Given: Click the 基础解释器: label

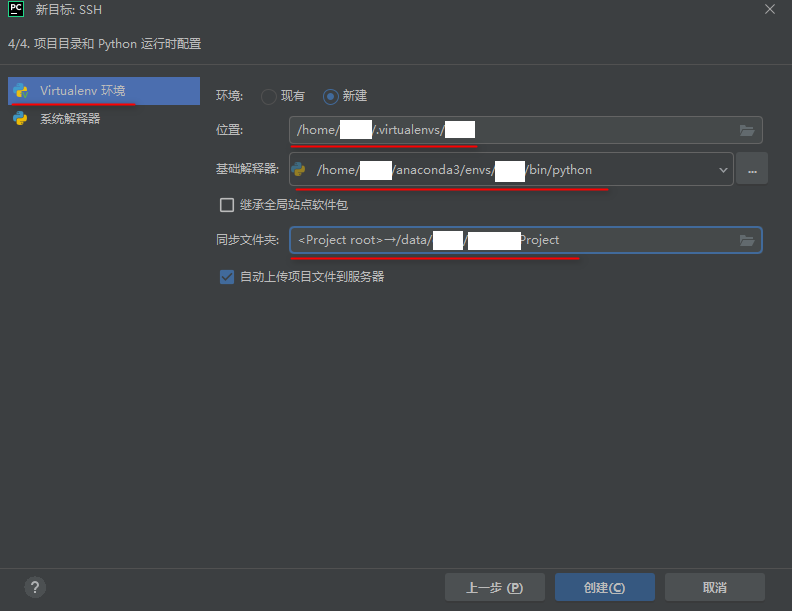Looking at the screenshot, I should 247,169.
